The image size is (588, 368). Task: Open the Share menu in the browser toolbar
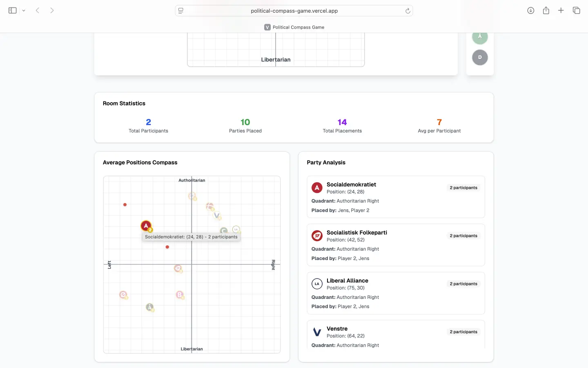click(546, 10)
